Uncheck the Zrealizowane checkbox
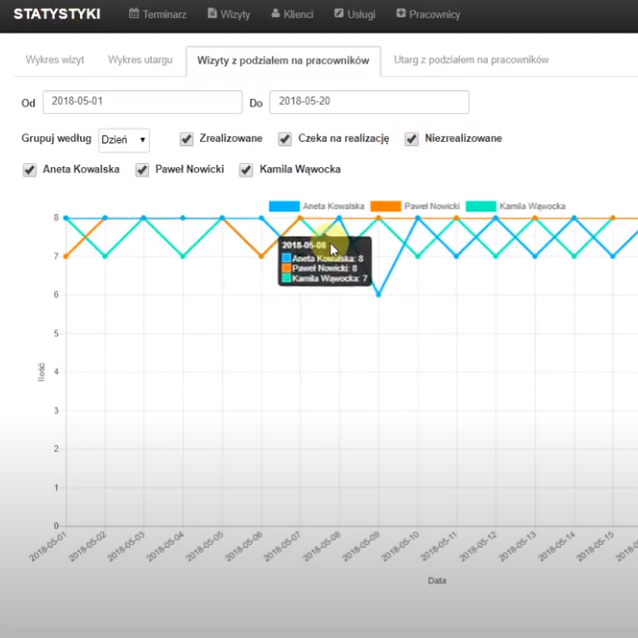Screen dimensions: 638x638 [187, 139]
